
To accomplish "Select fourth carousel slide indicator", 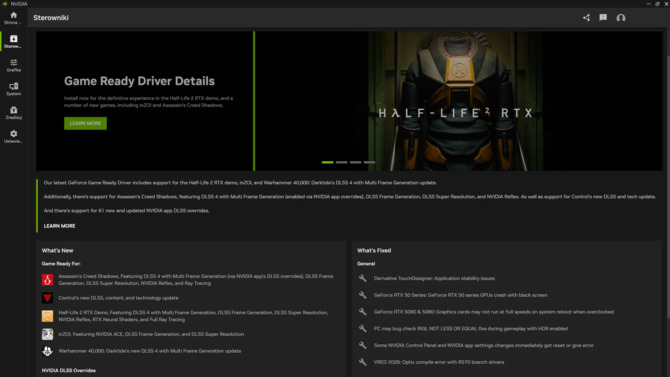I will click(370, 162).
